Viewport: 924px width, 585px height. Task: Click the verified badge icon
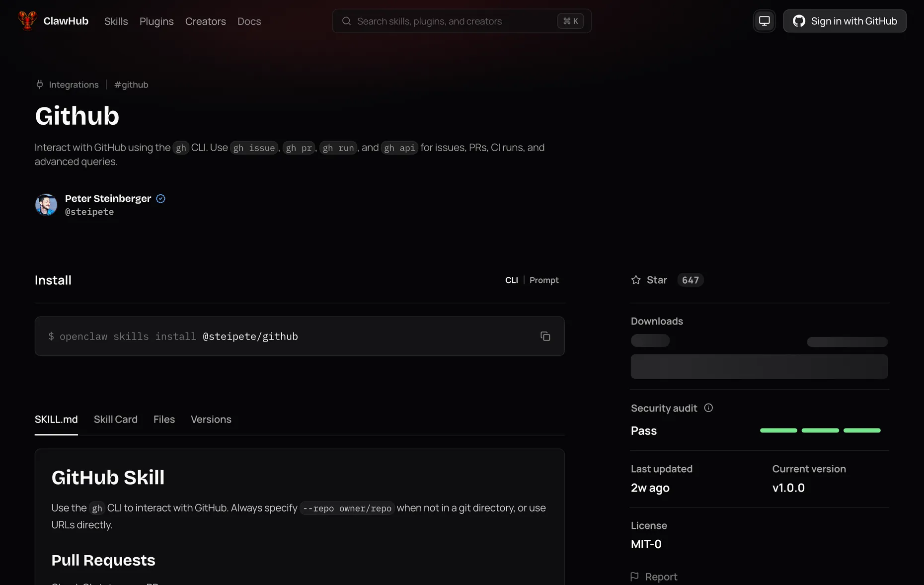point(160,198)
